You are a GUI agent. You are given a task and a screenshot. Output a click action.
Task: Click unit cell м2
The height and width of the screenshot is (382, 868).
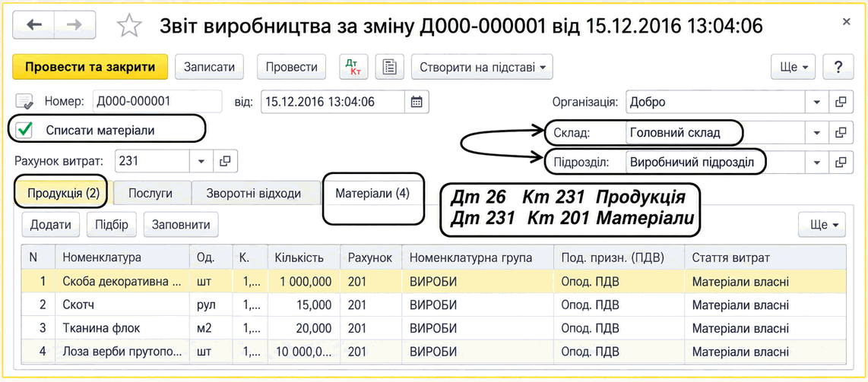(211, 328)
